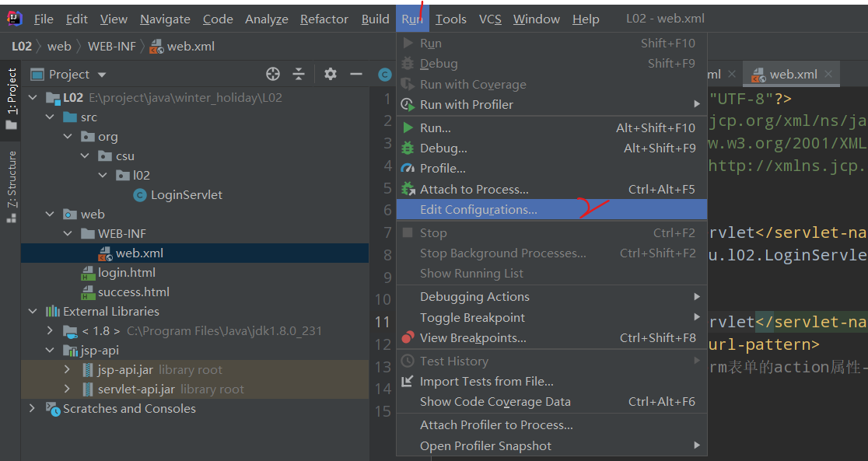
Task: Click the success.html file icon
Action: [x=88, y=292]
